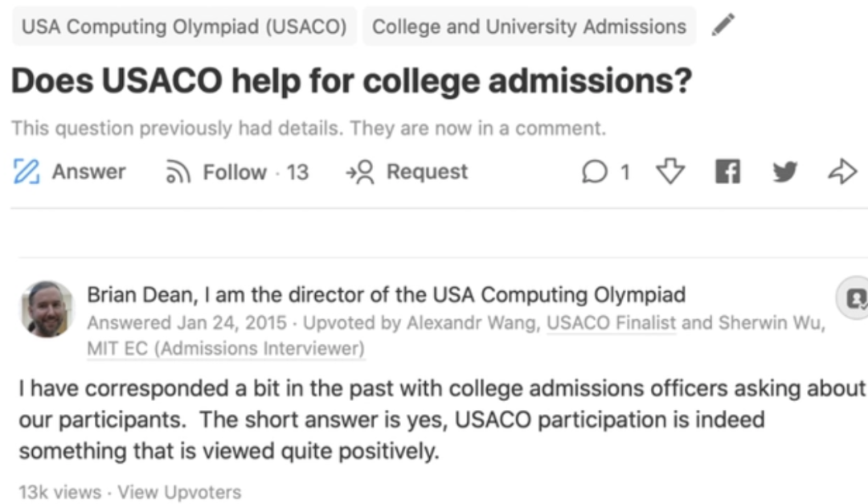Click the pencil icon to edit topics

[x=724, y=25]
